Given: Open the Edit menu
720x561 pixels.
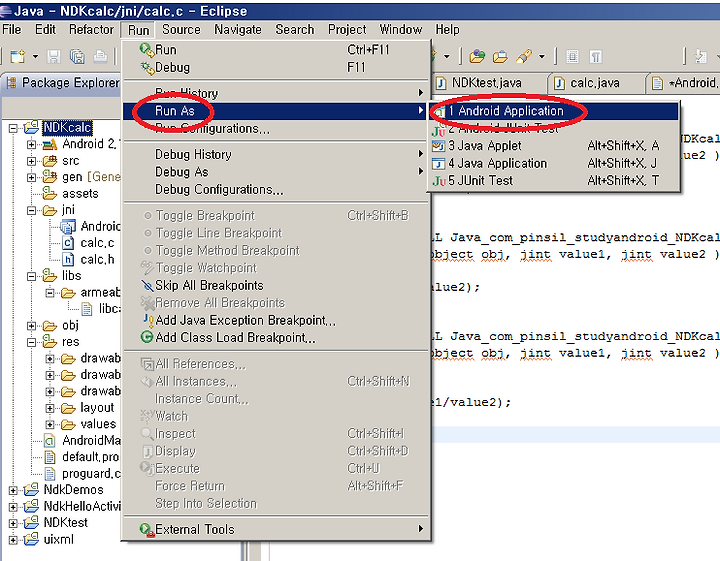Looking at the screenshot, I should point(45,29).
